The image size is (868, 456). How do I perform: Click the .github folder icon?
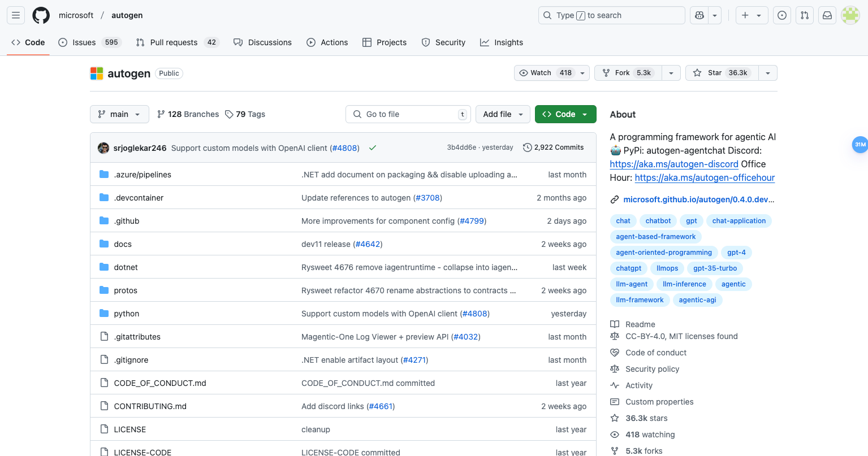coord(104,220)
